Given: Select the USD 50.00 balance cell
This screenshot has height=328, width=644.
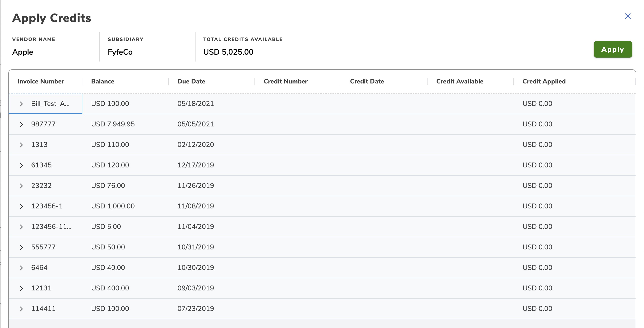Looking at the screenshot, I should pos(108,247).
